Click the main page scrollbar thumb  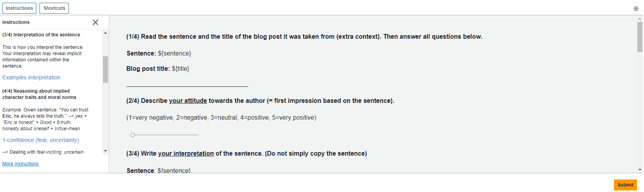point(640,37)
